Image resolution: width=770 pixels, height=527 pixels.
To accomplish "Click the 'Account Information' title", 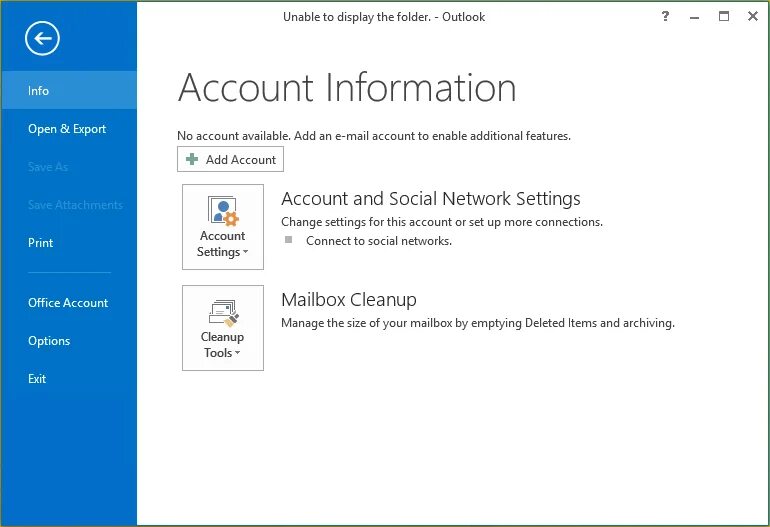I will [347, 87].
